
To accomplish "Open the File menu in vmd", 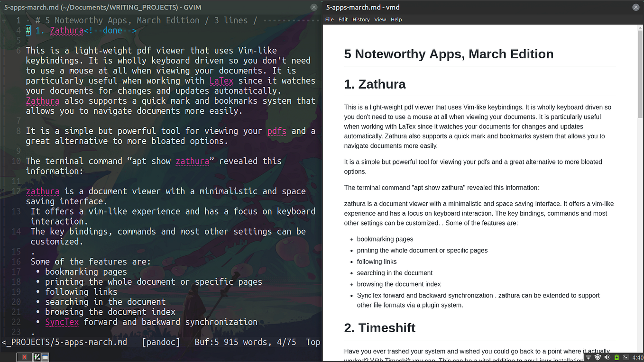I will [329, 19].
